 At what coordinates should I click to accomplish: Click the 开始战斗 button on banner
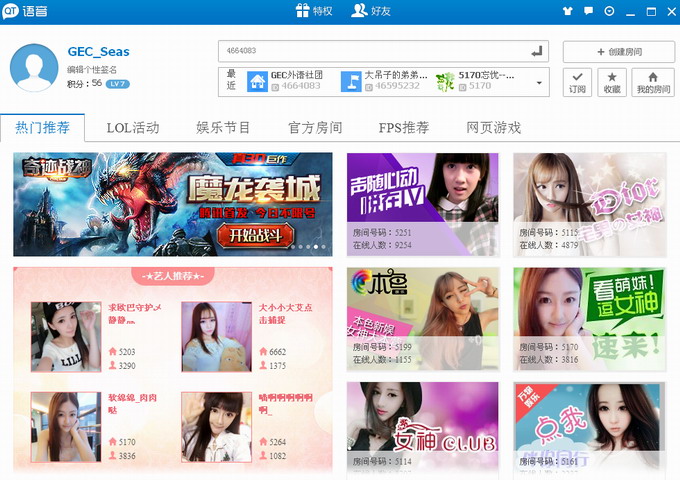click(x=255, y=235)
